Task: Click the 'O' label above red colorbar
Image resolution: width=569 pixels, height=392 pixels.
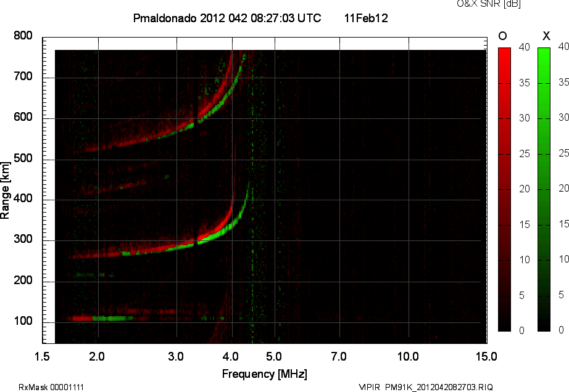Action: (x=502, y=36)
